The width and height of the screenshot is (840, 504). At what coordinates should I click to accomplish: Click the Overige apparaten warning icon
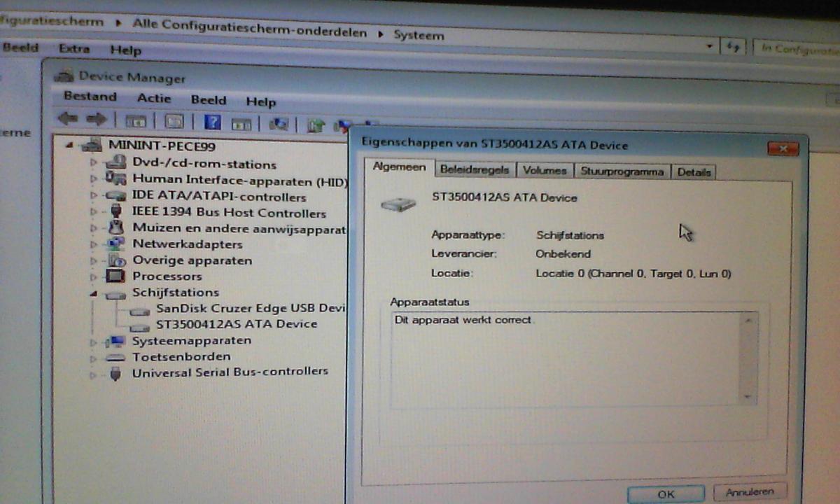coord(115,260)
